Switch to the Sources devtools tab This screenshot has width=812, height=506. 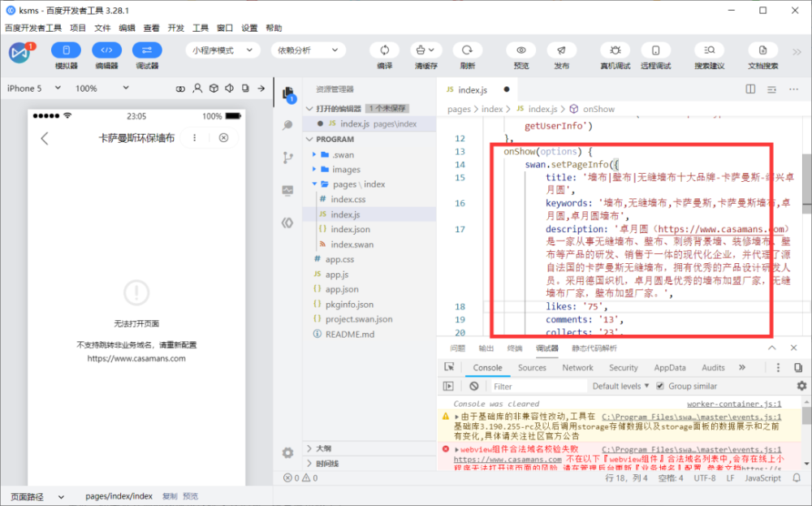pyautogui.click(x=532, y=368)
